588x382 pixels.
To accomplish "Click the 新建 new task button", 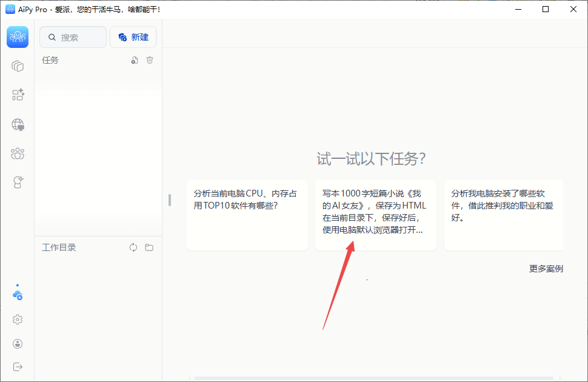I will (133, 37).
